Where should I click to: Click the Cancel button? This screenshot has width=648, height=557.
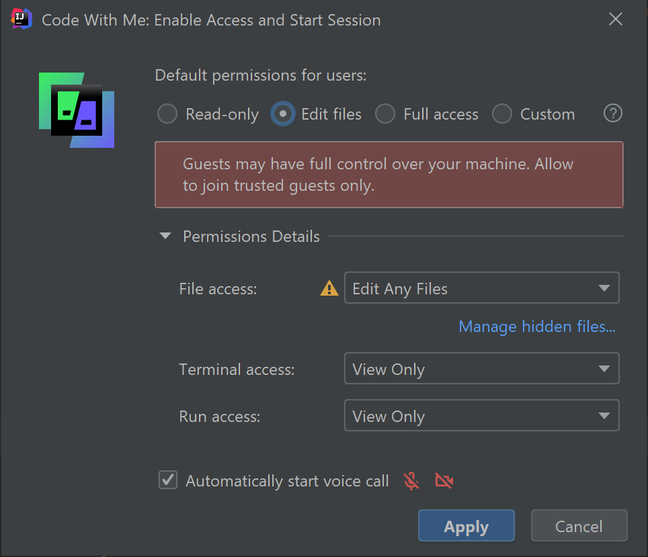[579, 526]
